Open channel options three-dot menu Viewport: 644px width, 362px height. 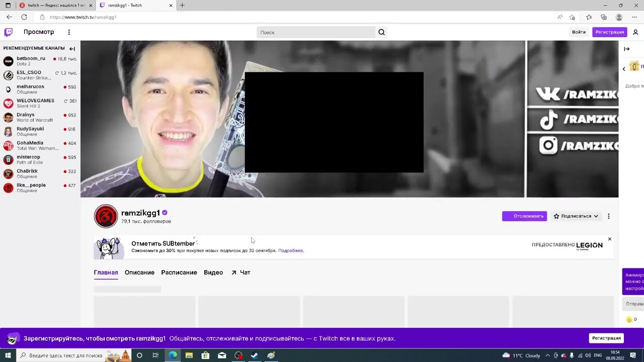click(609, 216)
